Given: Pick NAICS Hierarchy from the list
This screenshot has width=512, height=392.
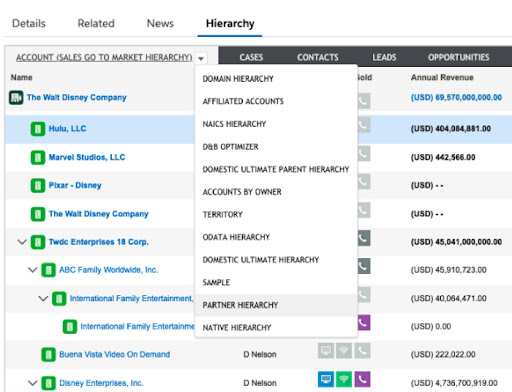Looking at the screenshot, I should [x=234, y=124].
